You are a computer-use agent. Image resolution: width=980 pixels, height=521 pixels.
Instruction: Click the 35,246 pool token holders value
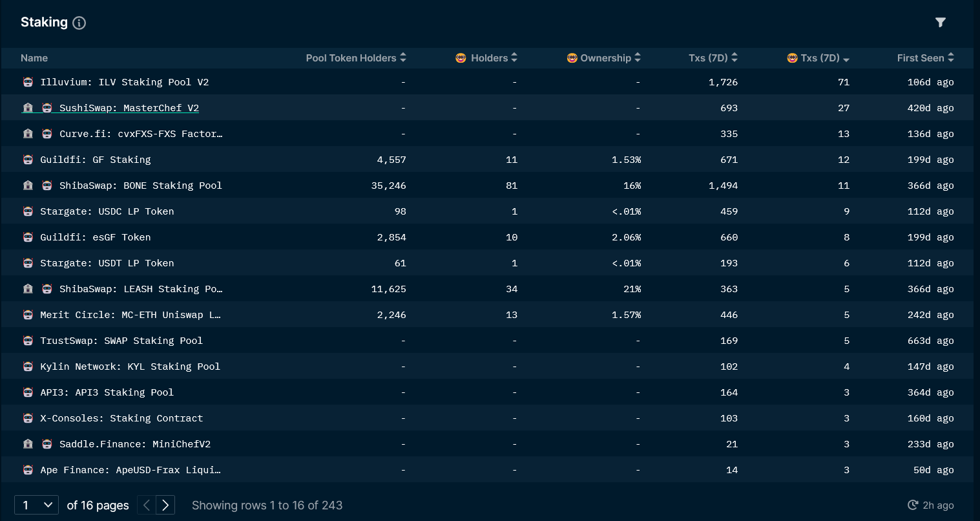(389, 186)
